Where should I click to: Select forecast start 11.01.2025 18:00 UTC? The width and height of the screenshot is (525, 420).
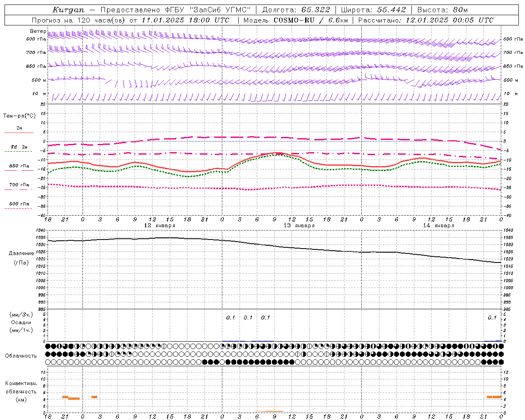[x=185, y=20]
